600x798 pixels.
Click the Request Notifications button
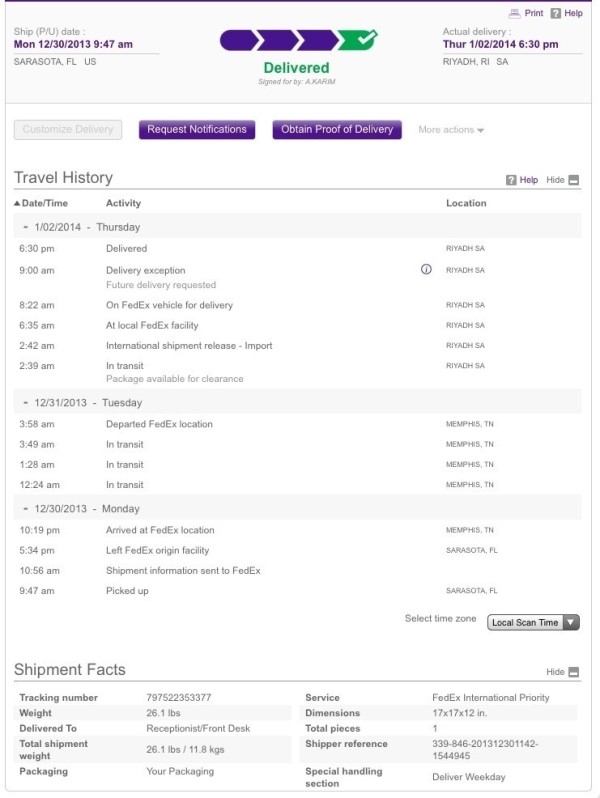[197, 130]
